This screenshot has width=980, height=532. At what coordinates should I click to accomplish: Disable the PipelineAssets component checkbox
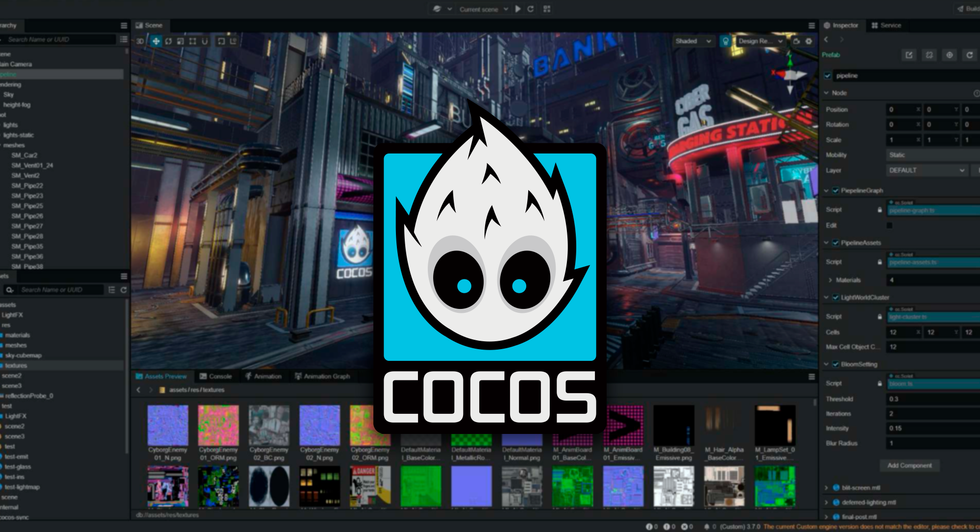[x=835, y=243]
